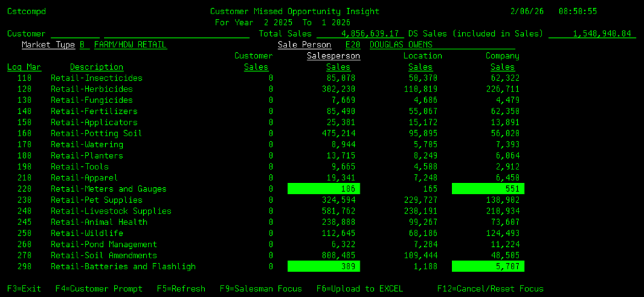Select the Retail-Livestock Supplies row
Screen dimensions: 644x297
point(103,211)
